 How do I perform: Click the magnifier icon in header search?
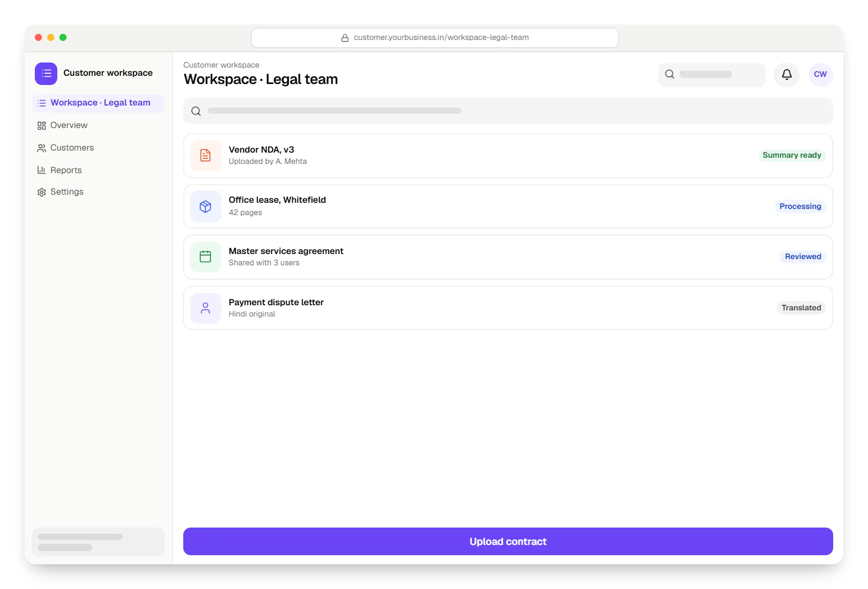tap(669, 74)
